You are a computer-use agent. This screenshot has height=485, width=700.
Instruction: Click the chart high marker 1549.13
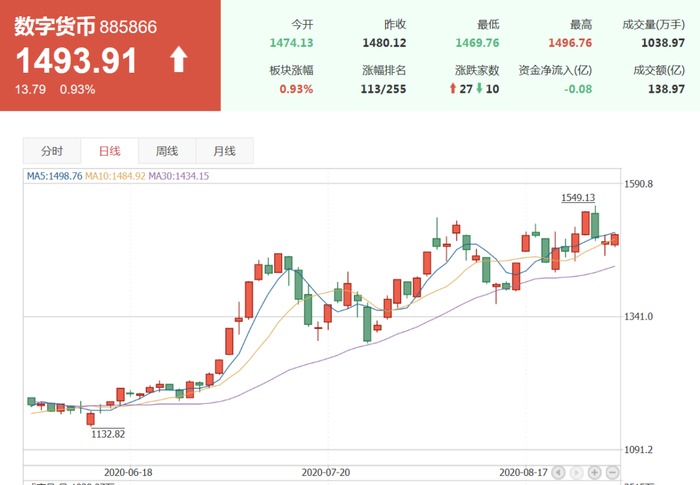pyautogui.click(x=578, y=197)
